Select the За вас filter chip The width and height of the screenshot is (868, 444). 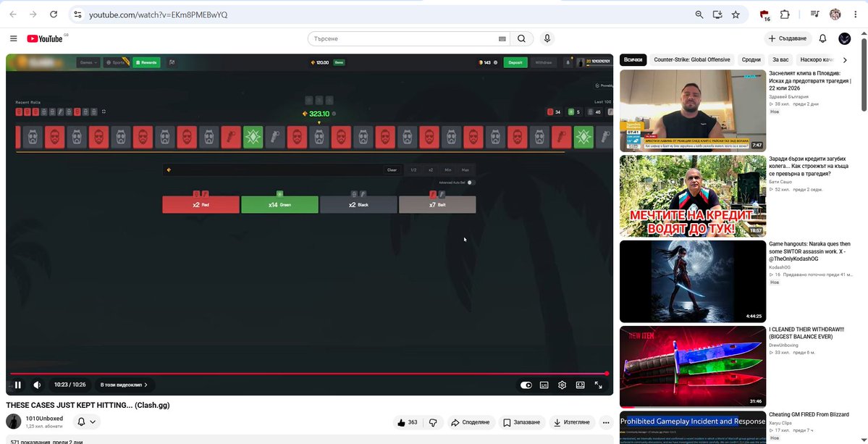(x=780, y=60)
